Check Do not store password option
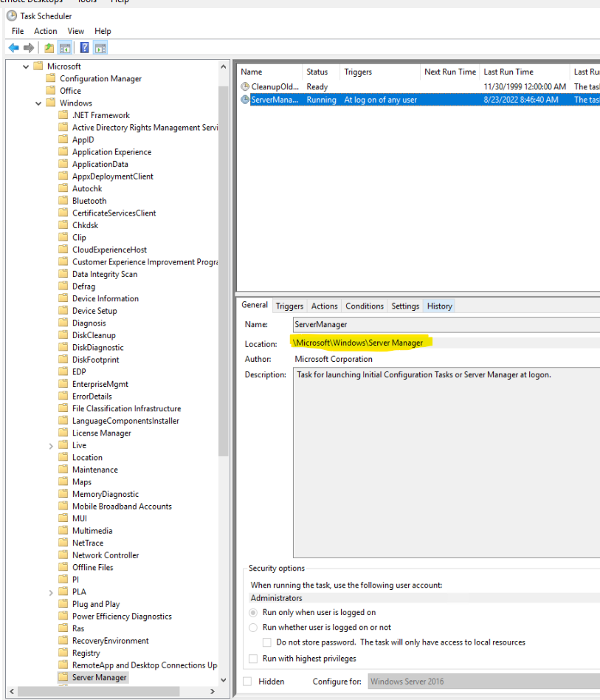 click(266, 642)
